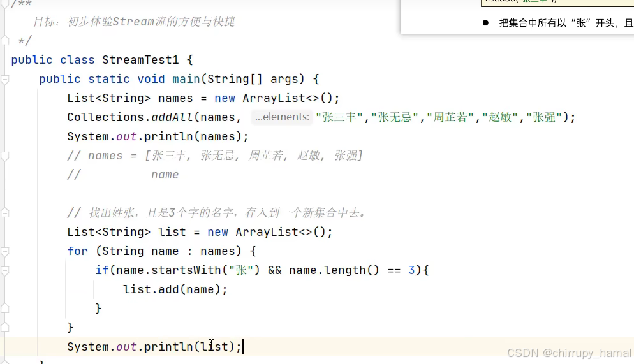
Task: Click the fold marker beside the javadoc closing */
Action: 5,40
